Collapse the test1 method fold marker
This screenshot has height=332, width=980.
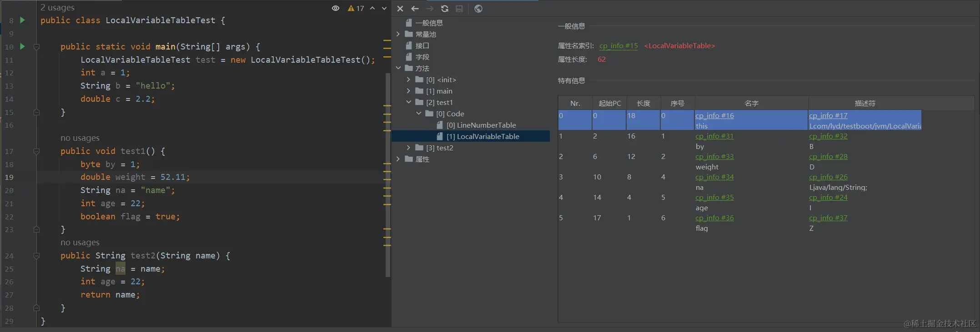coord(37,151)
